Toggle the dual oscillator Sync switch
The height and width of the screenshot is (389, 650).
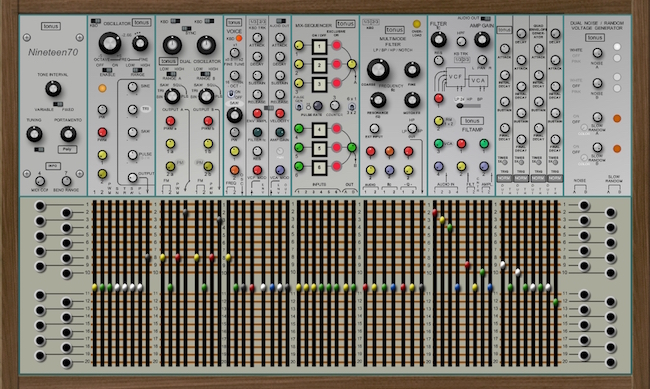coord(186,28)
